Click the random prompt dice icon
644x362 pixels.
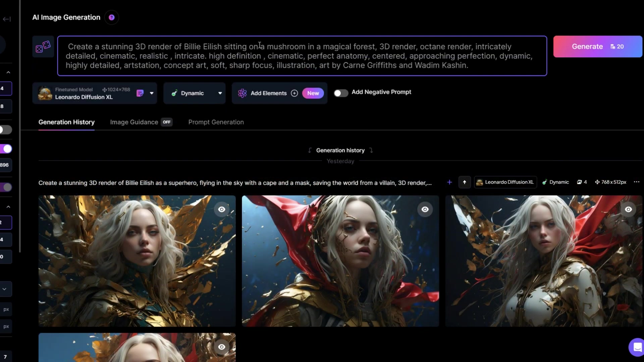(x=43, y=47)
